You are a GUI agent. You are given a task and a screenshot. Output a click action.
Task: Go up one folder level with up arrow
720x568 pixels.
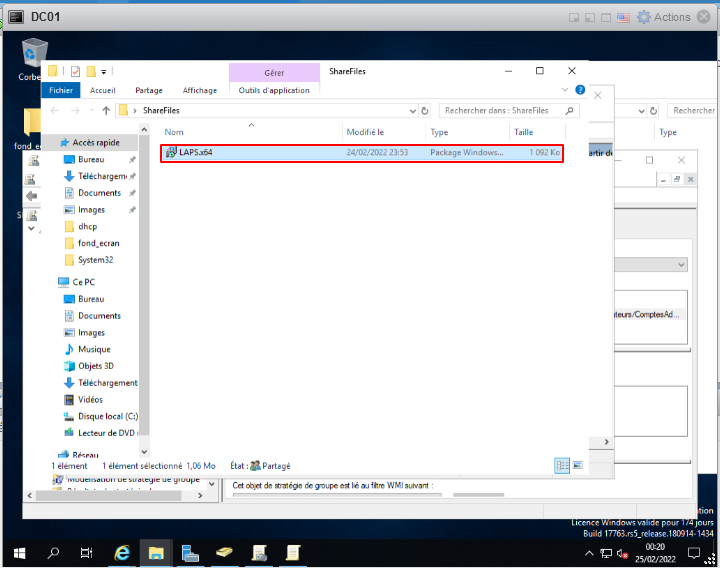point(105,111)
